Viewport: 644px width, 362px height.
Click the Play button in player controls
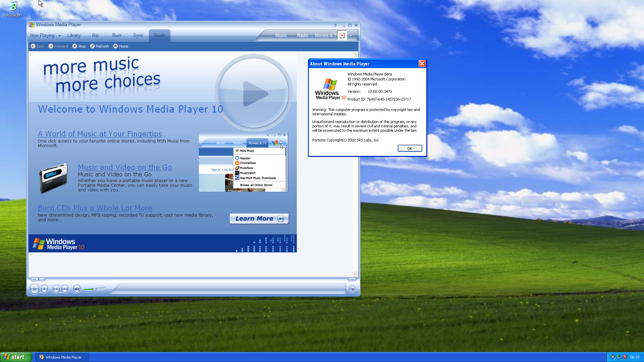[34, 289]
